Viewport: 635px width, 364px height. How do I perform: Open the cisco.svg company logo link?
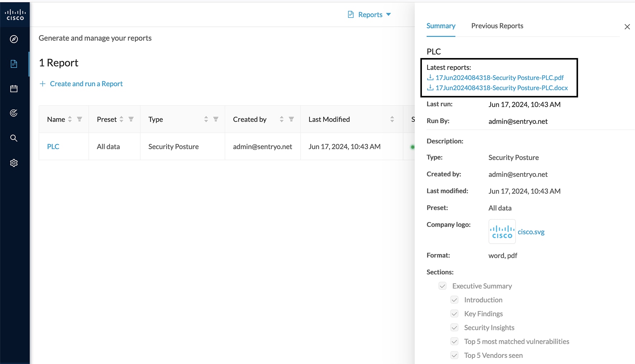(531, 231)
